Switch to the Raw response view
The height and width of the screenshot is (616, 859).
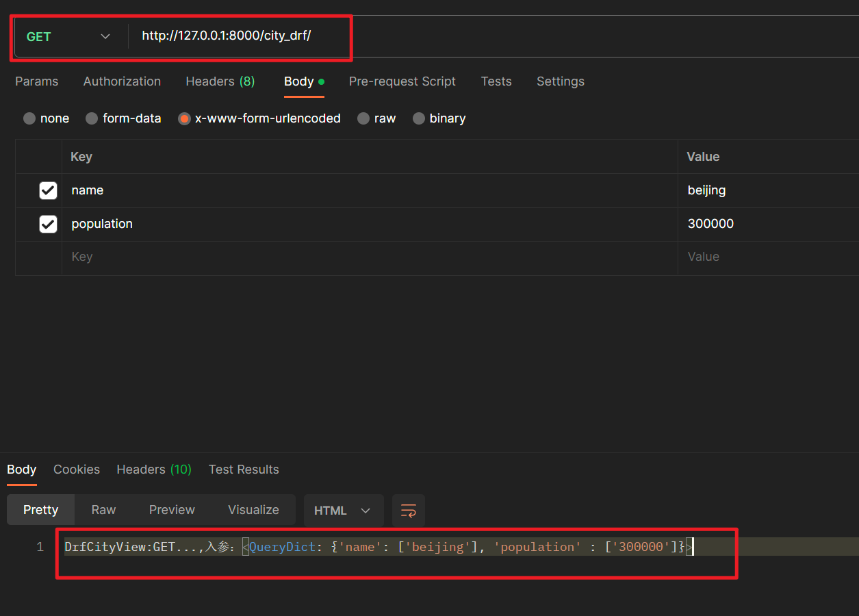tap(103, 509)
